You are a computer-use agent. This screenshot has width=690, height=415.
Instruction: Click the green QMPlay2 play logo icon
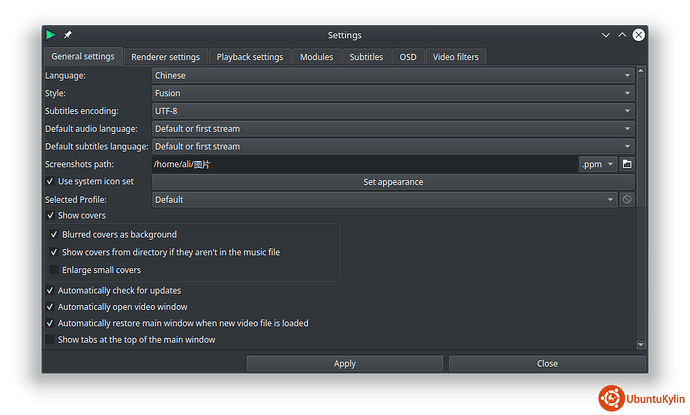51,35
